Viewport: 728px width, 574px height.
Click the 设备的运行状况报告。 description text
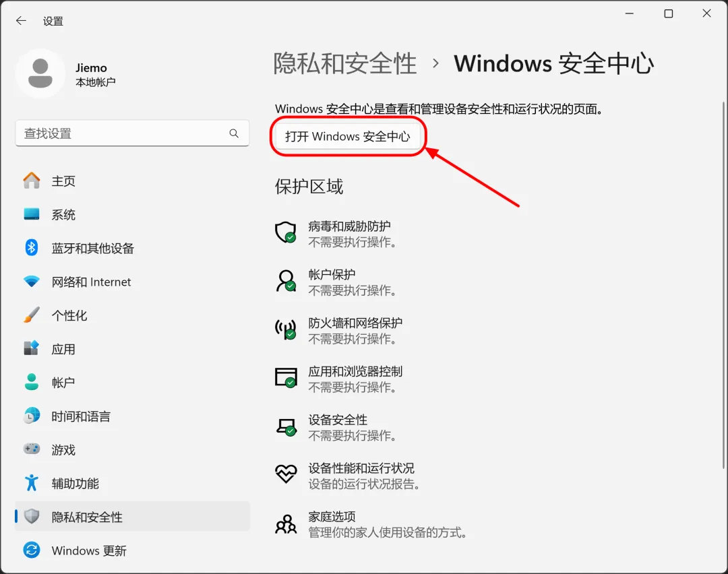coord(365,484)
